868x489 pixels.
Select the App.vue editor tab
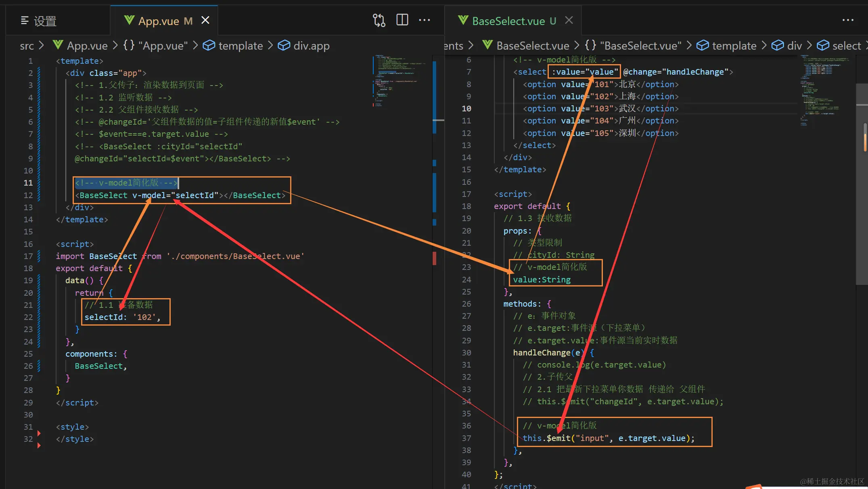pyautogui.click(x=165, y=21)
